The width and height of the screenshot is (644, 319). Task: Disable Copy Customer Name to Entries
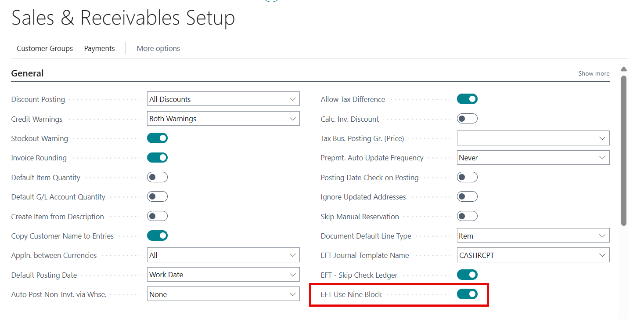[157, 236]
